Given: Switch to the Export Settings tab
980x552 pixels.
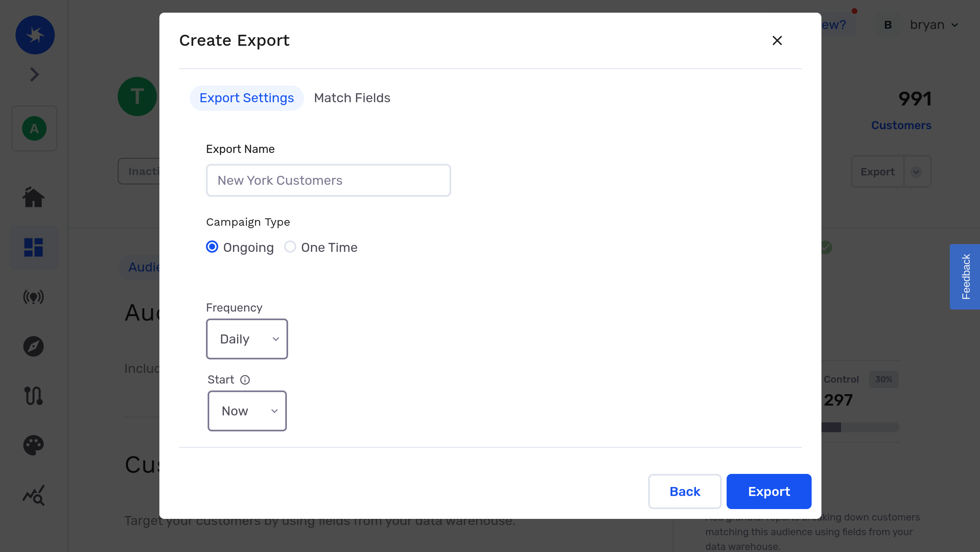Looking at the screenshot, I should pos(247,98).
